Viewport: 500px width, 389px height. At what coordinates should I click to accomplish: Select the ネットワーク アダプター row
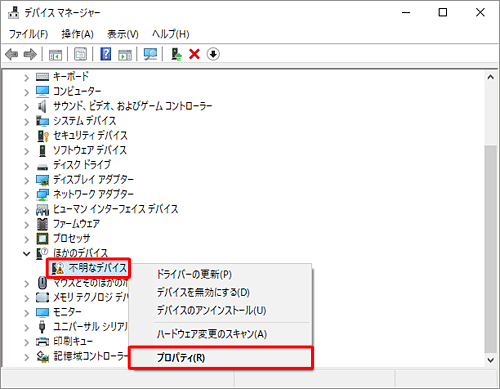[x=93, y=194]
